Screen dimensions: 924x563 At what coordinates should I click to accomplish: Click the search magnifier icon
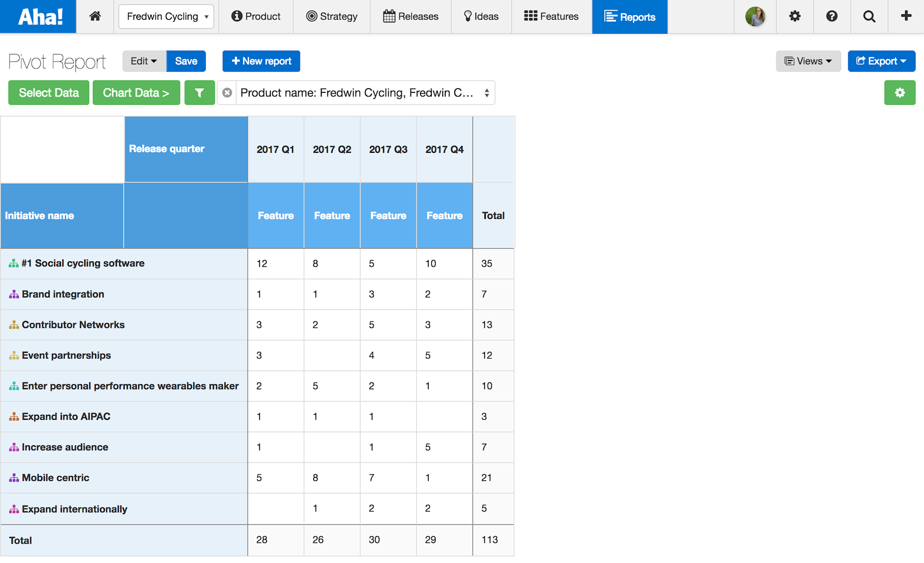click(x=869, y=16)
